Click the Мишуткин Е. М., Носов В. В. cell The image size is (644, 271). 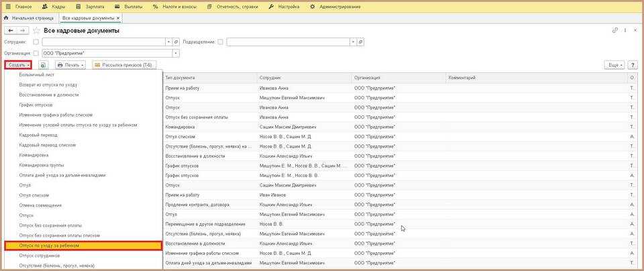(x=305, y=175)
